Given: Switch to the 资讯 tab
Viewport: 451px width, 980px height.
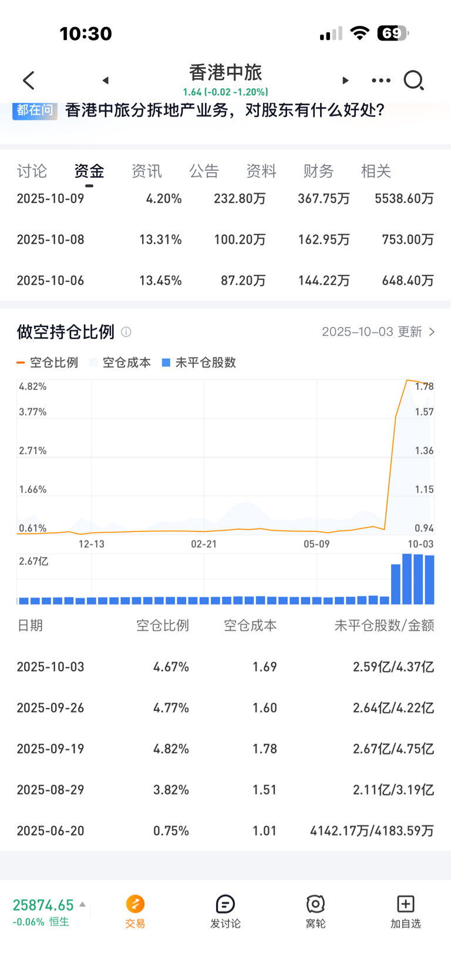Looking at the screenshot, I should (146, 171).
